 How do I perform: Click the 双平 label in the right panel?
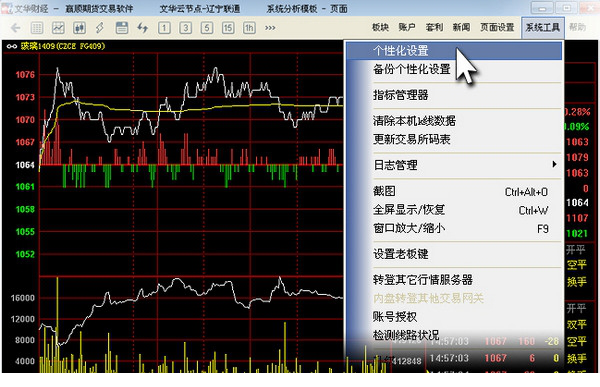pos(577,324)
